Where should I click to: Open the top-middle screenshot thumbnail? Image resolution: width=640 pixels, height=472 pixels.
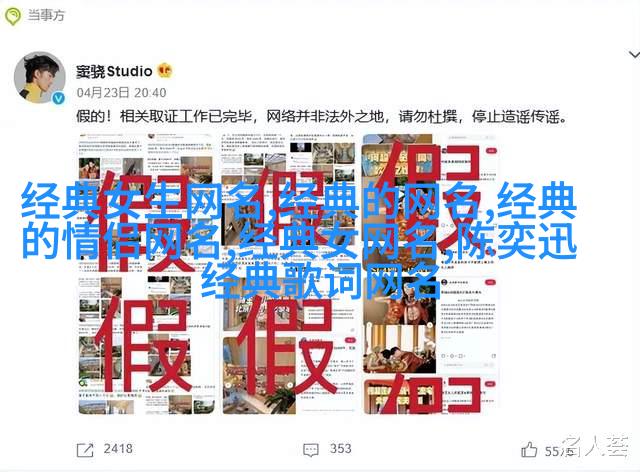288,202
